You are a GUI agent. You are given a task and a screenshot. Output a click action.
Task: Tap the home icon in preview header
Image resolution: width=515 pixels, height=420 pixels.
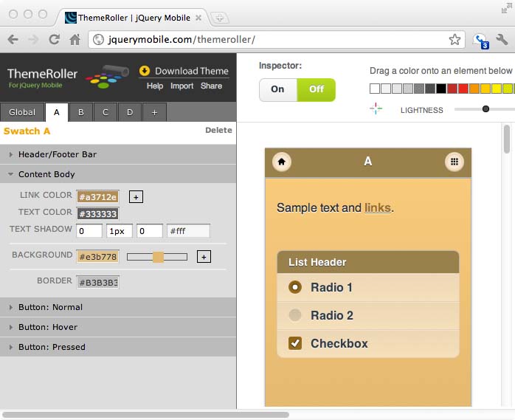click(281, 162)
